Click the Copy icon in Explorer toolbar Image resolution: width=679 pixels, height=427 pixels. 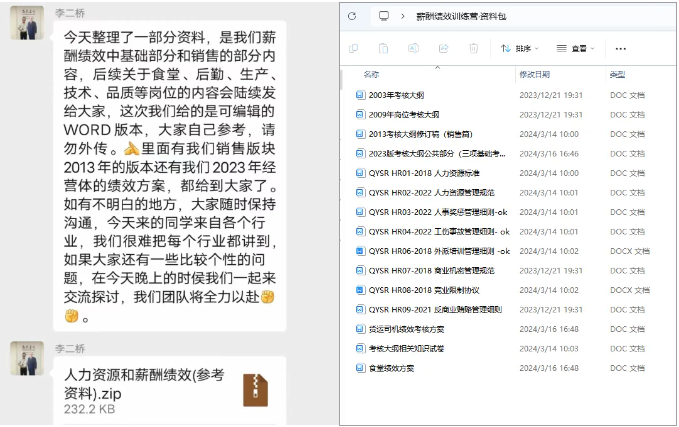pyautogui.click(x=354, y=48)
